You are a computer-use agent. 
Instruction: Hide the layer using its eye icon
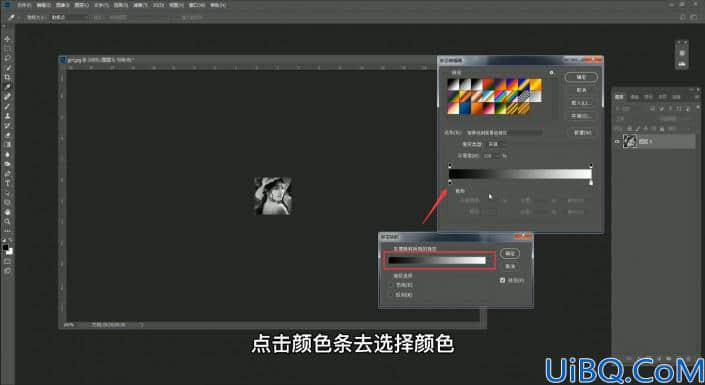coord(617,142)
